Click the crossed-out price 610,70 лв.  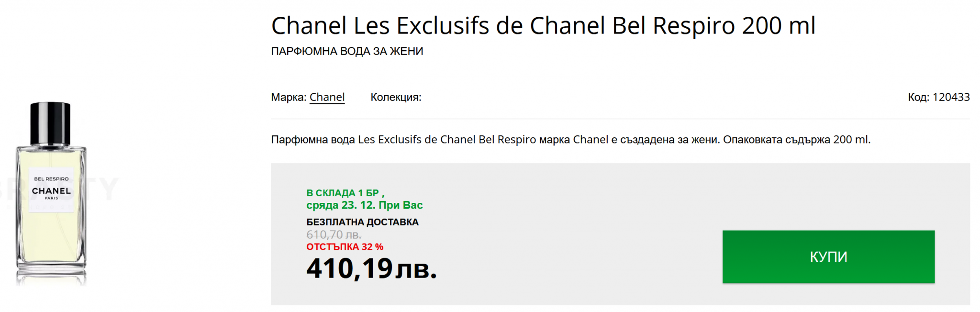334,235
